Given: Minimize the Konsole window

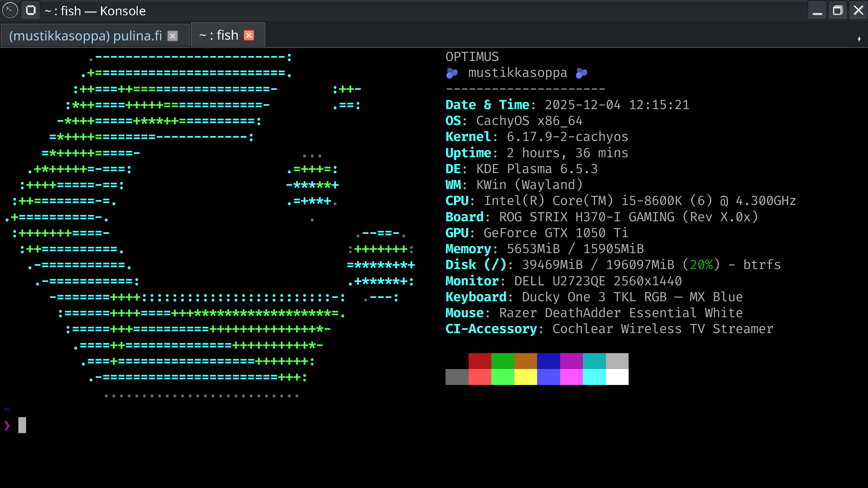Looking at the screenshot, I should 817,11.
